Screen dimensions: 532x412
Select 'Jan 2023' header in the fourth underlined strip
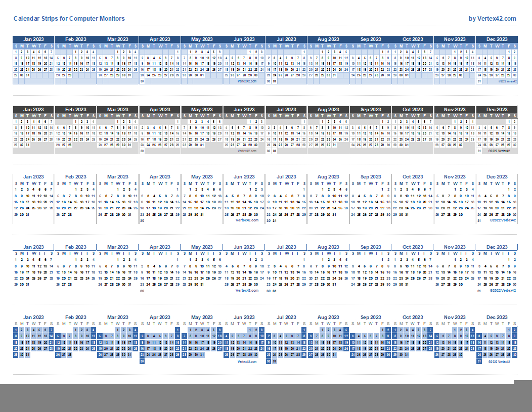click(33, 247)
